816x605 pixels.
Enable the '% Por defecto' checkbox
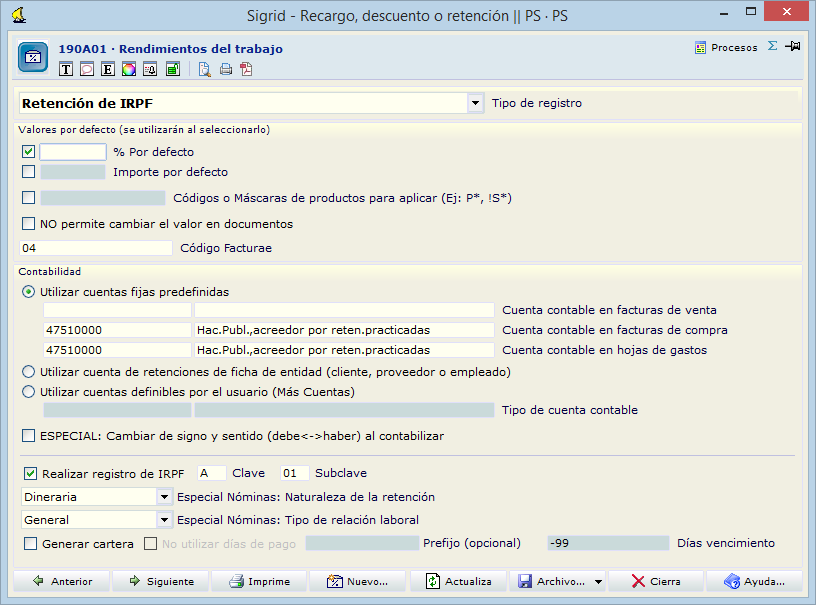28,151
